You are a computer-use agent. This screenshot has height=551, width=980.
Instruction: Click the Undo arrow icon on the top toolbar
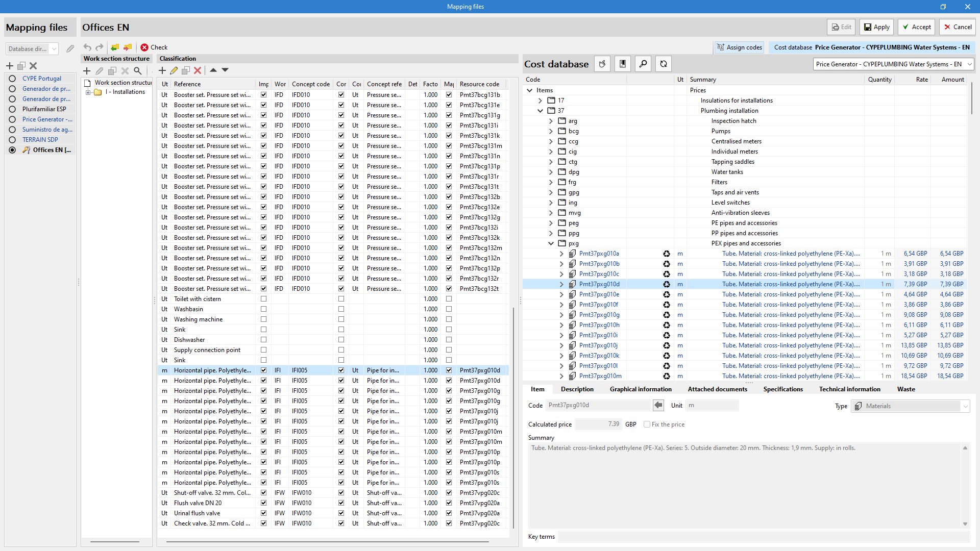tap(87, 47)
